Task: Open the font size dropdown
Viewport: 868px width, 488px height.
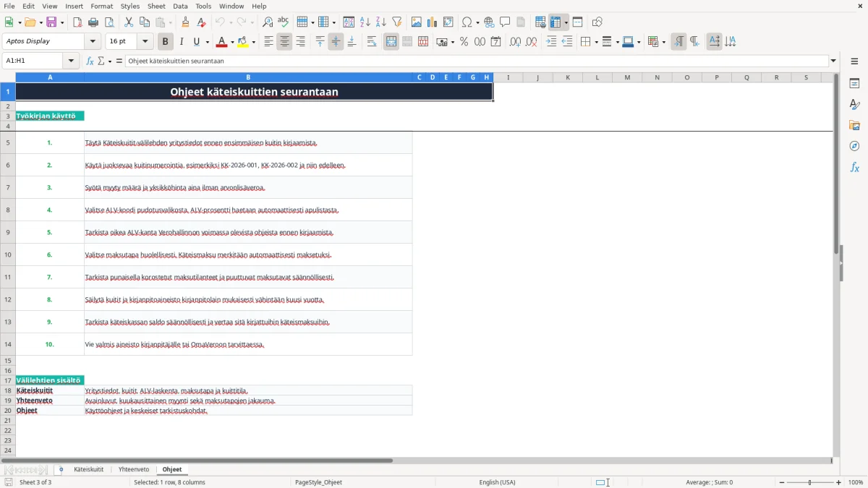Action: [145, 42]
